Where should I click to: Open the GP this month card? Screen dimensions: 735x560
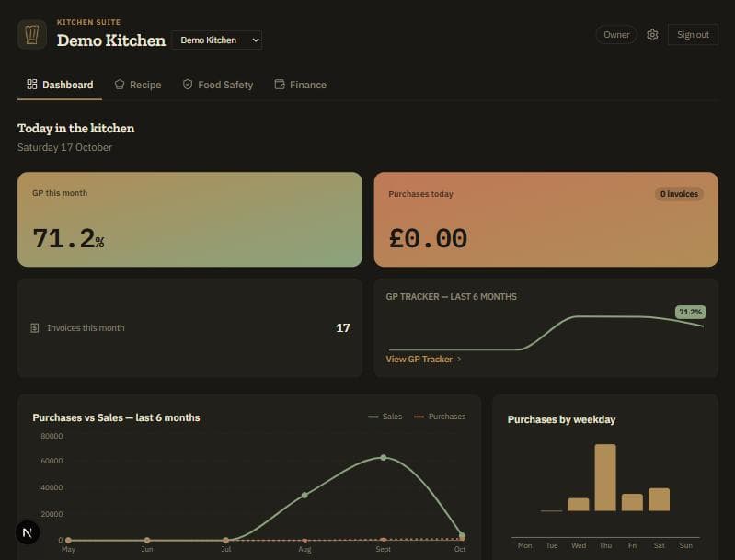tap(189, 220)
